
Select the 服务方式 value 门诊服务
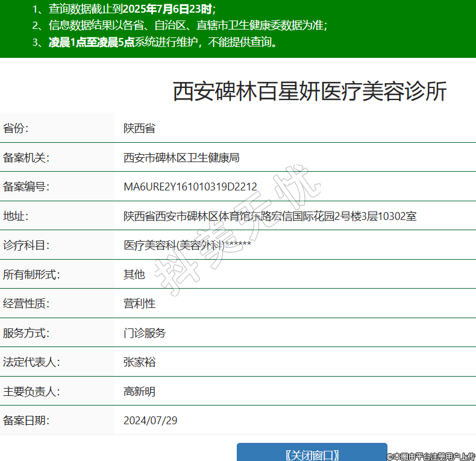[145, 333]
